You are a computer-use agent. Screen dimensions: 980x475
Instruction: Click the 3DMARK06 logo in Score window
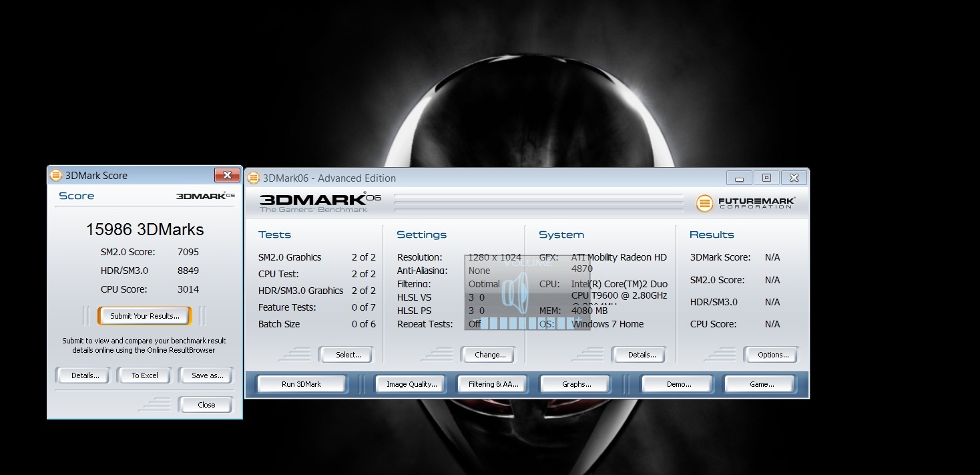pyautogui.click(x=206, y=196)
